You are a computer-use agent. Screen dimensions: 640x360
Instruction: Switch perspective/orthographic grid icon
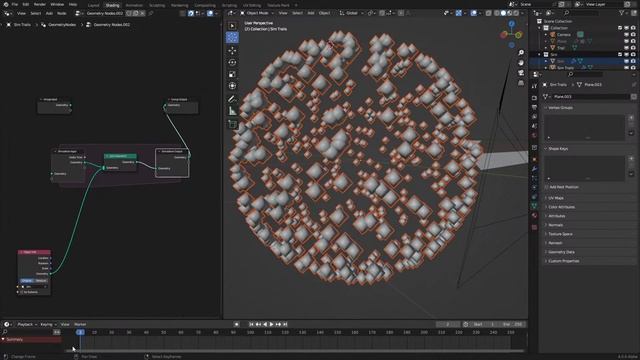tap(521, 83)
